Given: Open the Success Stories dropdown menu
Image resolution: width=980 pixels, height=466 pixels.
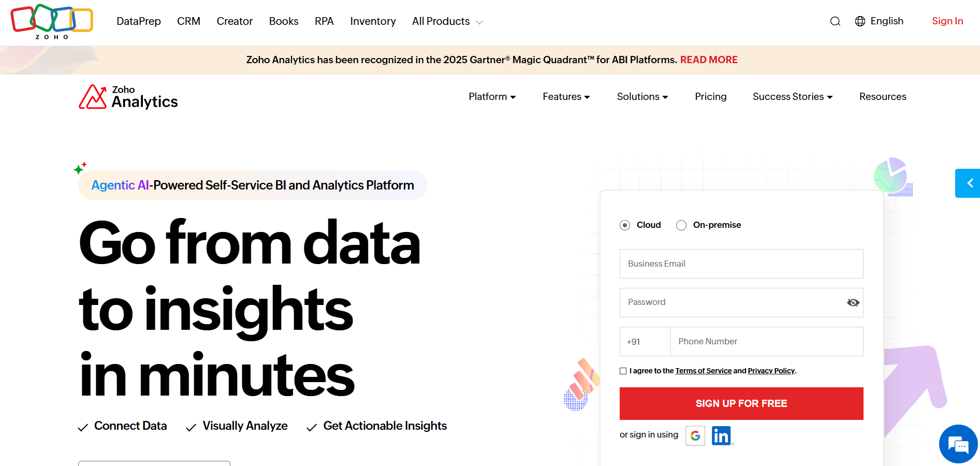Looking at the screenshot, I should pos(793,97).
